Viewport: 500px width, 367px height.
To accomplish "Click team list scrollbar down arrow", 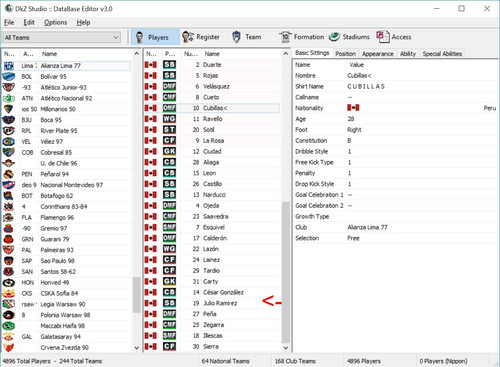I will (136, 348).
